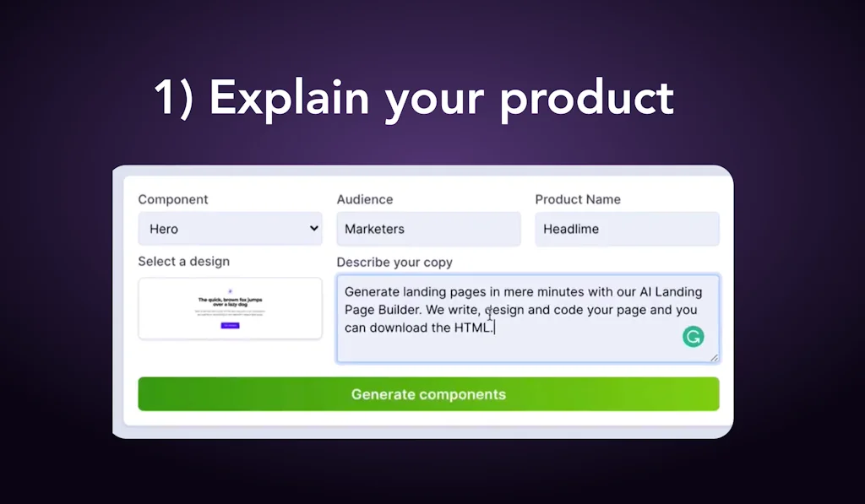Click the "Component" label text
Viewport: 865px width, 504px height.
coord(173,199)
